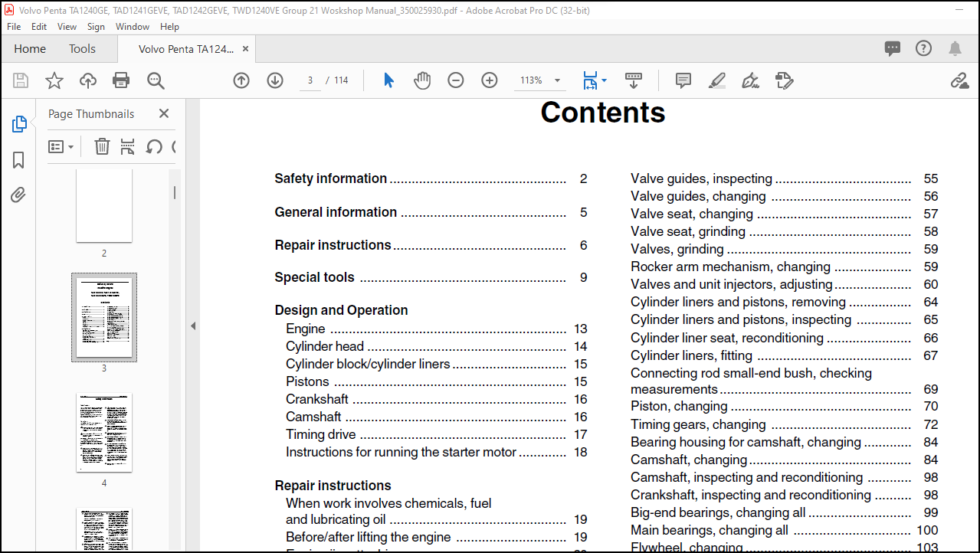Open the View menu
The width and height of the screenshot is (980, 553).
coord(67,26)
